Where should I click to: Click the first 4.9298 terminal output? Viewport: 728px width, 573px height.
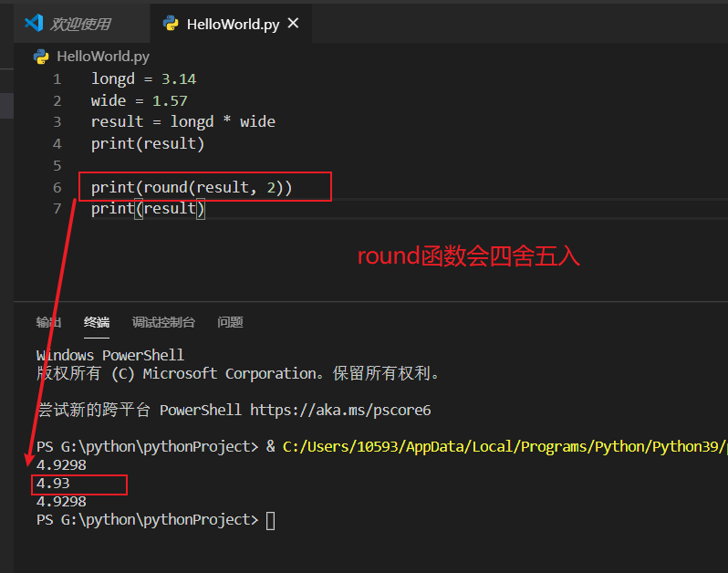coord(61,464)
